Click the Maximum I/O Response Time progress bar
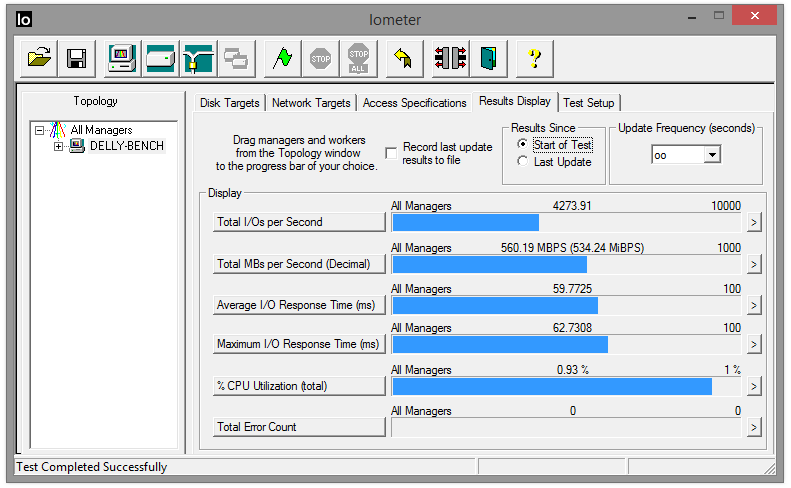The image size is (791, 488). coord(566,344)
